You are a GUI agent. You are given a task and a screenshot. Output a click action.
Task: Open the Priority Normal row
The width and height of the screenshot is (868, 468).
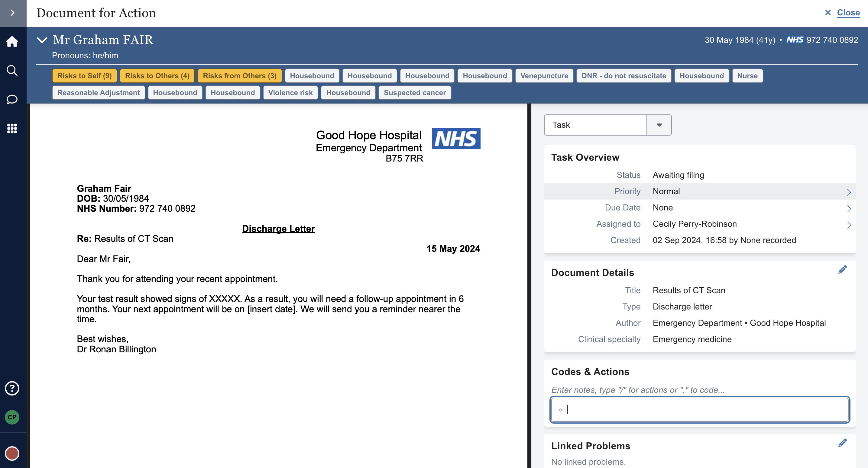click(x=700, y=191)
